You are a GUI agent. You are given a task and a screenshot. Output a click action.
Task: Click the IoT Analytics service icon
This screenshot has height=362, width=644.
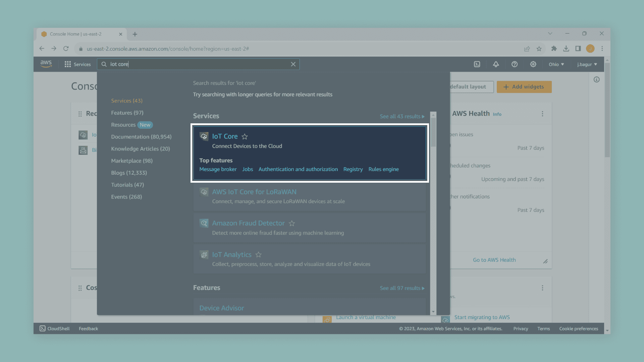204,255
